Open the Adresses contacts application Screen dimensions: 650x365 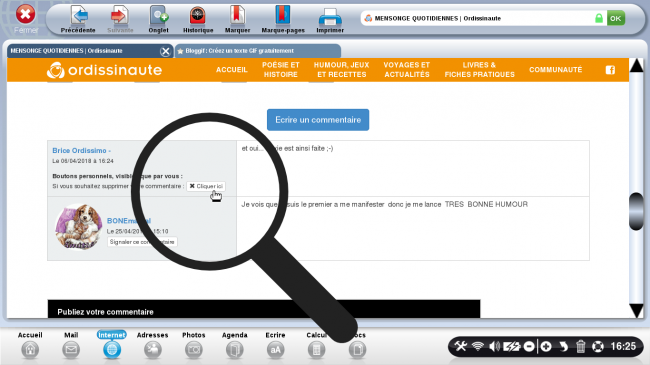[x=153, y=345]
